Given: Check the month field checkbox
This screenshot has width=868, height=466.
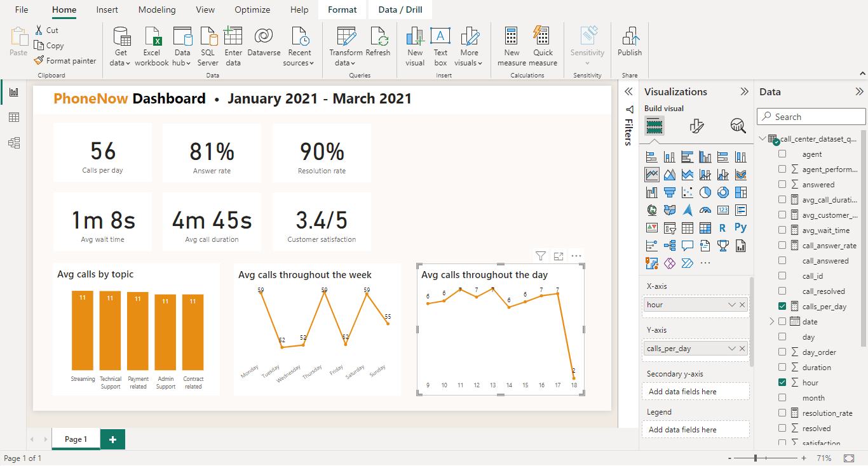Looking at the screenshot, I should (782, 397).
